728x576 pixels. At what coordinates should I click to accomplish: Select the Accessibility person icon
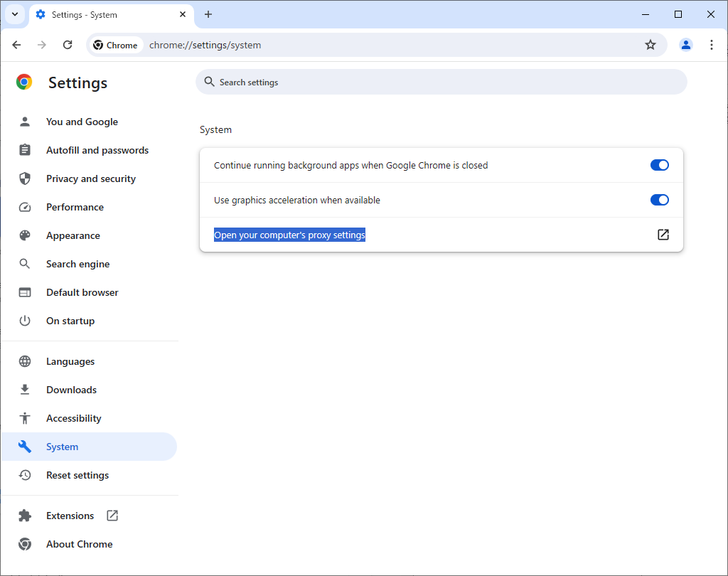[x=25, y=418]
